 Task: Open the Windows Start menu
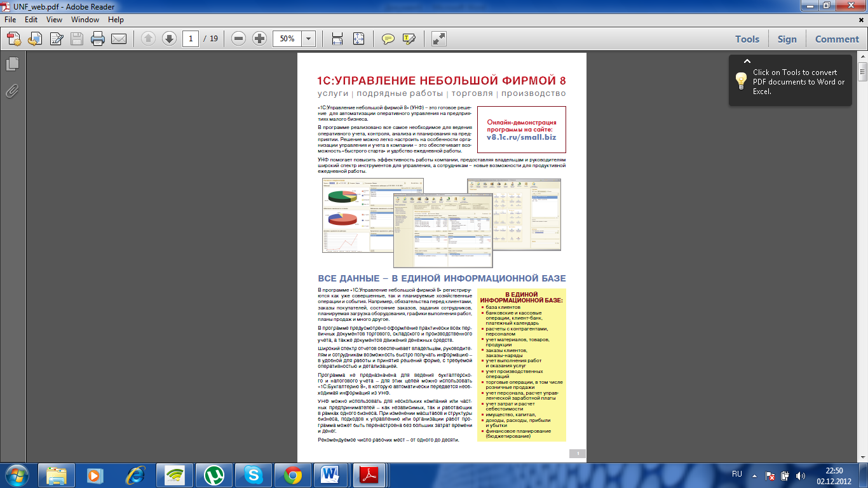click(17, 475)
